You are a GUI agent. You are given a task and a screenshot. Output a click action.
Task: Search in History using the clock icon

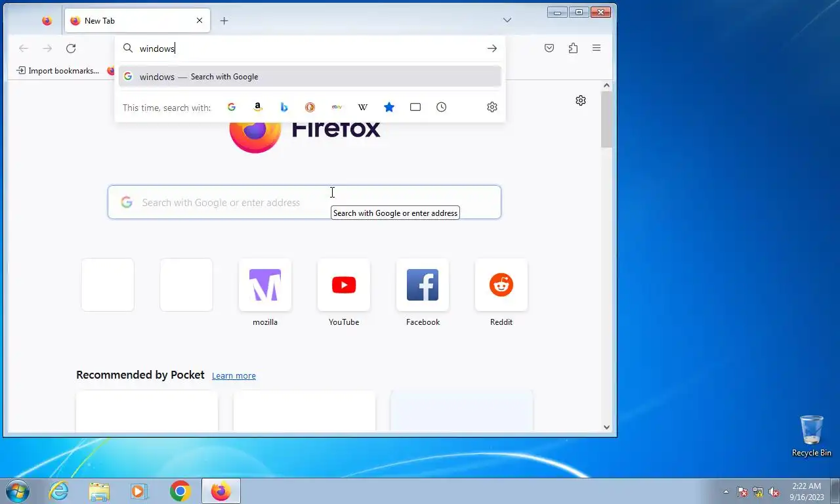442,107
